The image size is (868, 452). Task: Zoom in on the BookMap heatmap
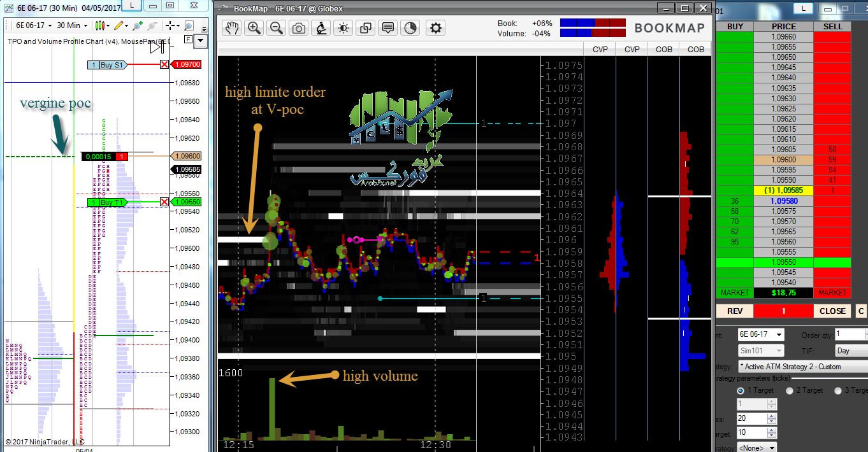point(255,28)
